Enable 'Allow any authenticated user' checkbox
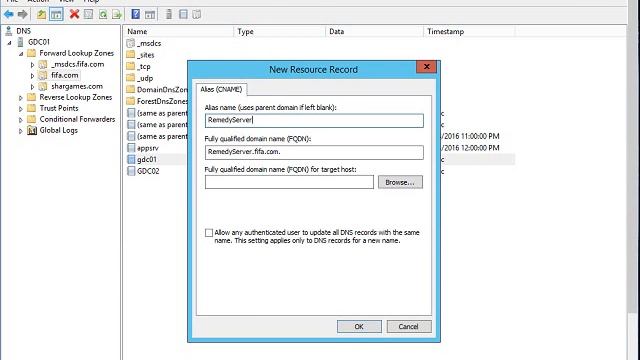This screenshot has height=360, width=640. coord(209,233)
